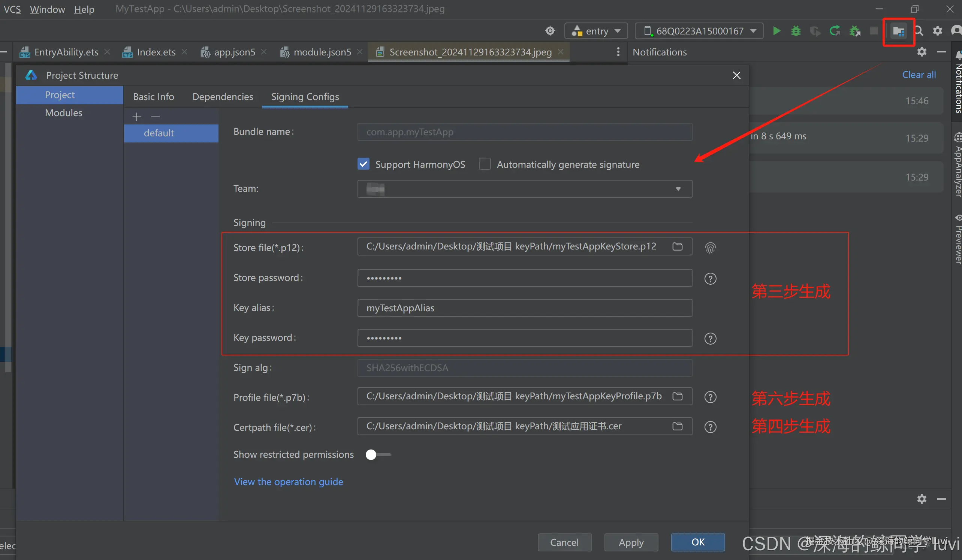
Task: Click the fingerprint icon beside Store file
Action: [x=710, y=248]
